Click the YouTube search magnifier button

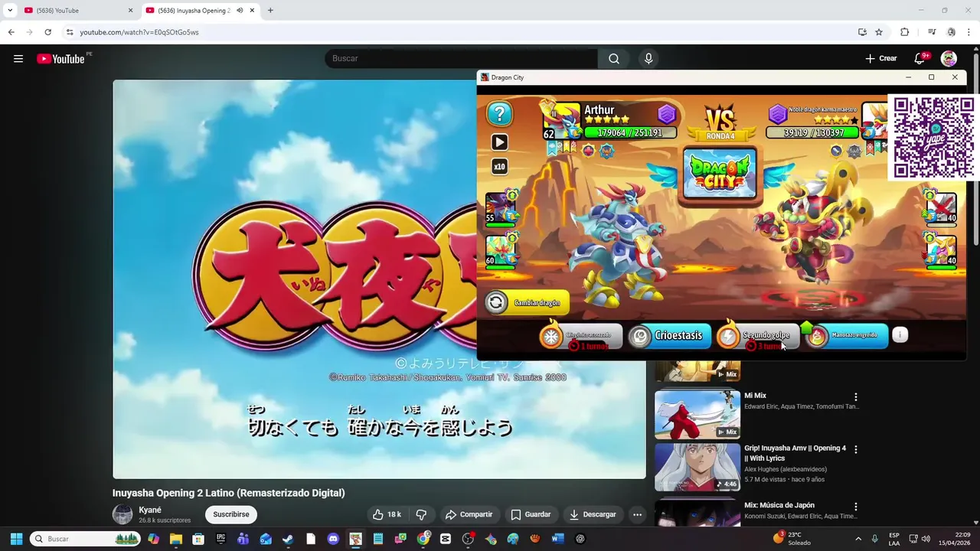click(614, 58)
